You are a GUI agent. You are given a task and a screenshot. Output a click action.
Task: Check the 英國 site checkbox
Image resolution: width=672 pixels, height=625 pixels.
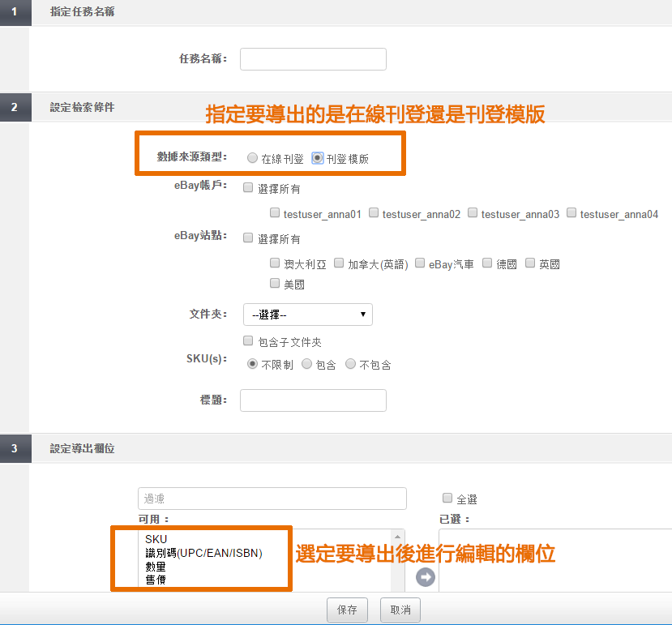(x=530, y=263)
